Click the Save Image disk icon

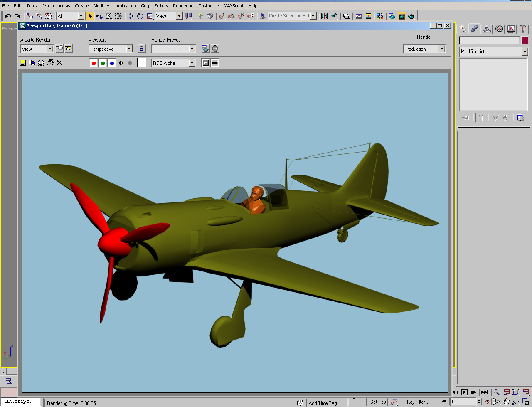click(x=23, y=63)
